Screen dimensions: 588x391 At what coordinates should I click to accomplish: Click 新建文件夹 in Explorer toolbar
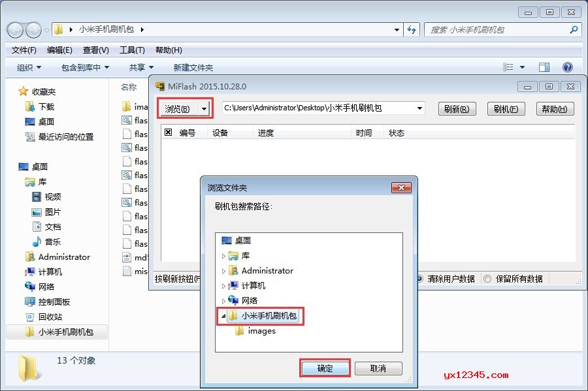pos(193,67)
